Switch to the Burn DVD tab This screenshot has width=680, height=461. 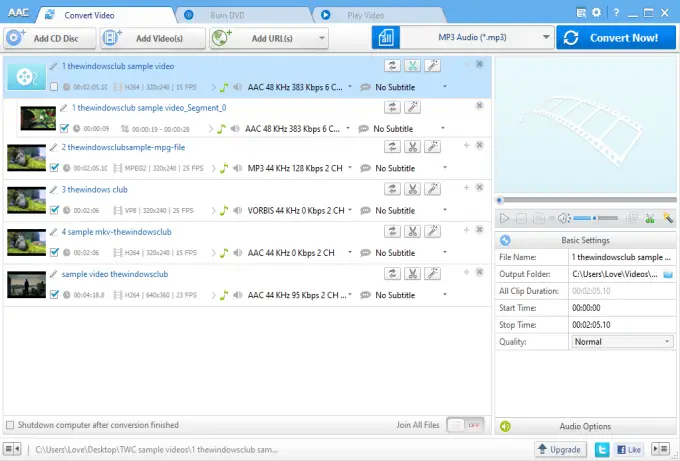click(x=245, y=15)
